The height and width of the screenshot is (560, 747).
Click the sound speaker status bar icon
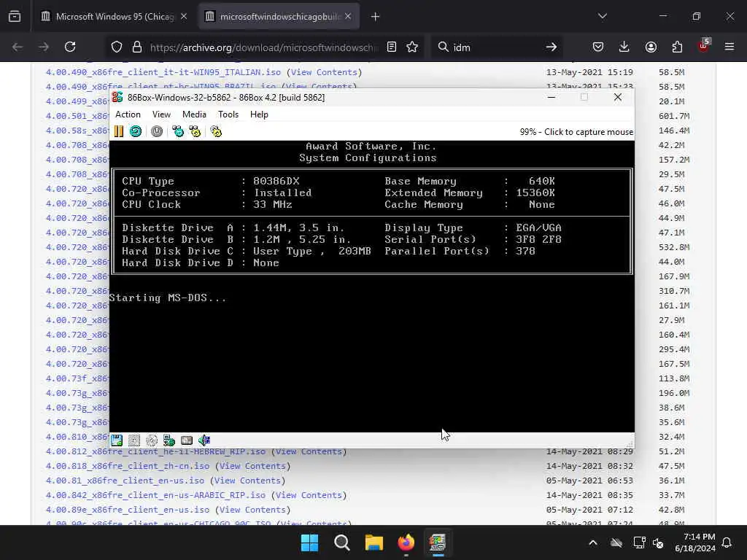(204, 440)
